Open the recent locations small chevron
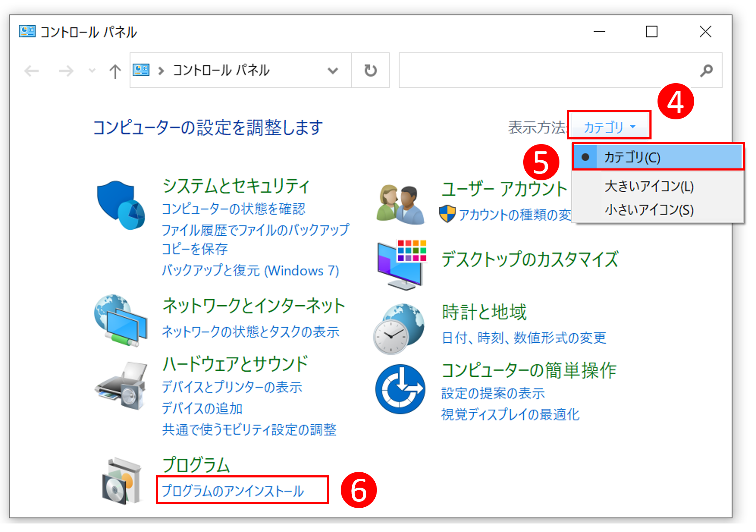Viewport: 756px width, 532px height. tap(92, 71)
